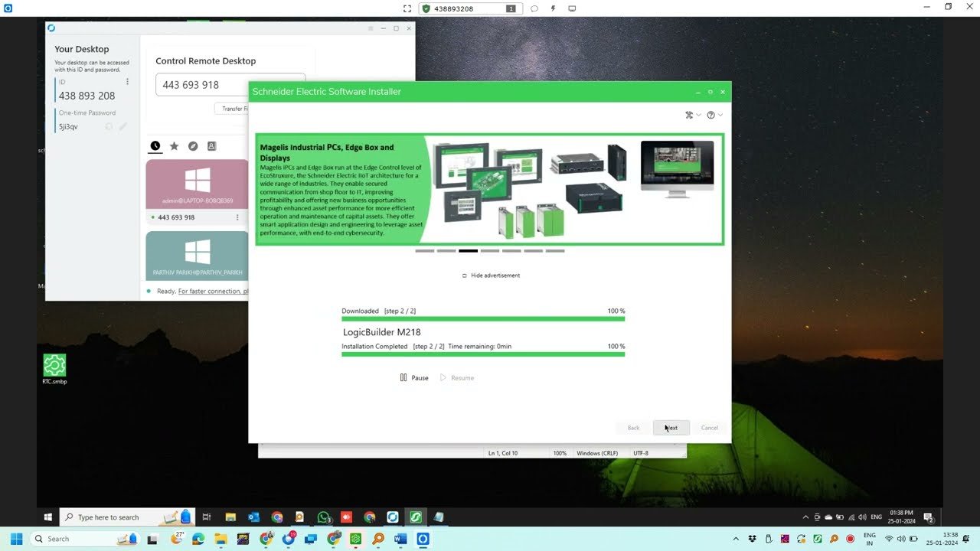
Task: Open the admin@LAPTOP-8OBQB369 session tile
Action: [x=198, y=184]
